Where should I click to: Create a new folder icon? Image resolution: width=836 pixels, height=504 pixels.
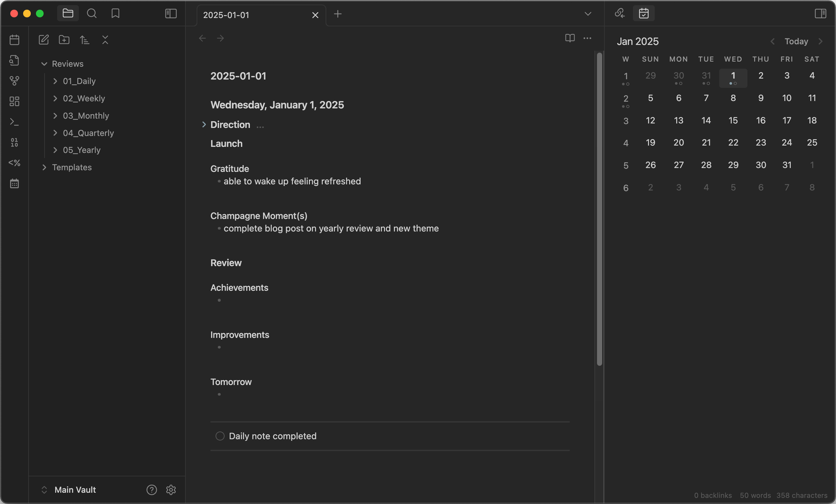(x=64, y=40)
